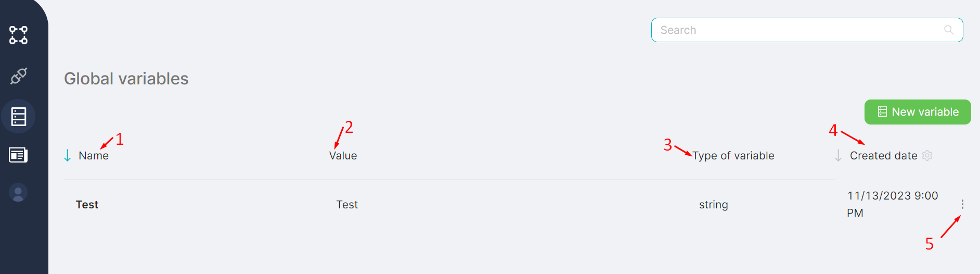The width and height of the screenshot is (980, 274).
Task: Click the gear icon beside Created date
Action: click(x=927, y=155)
